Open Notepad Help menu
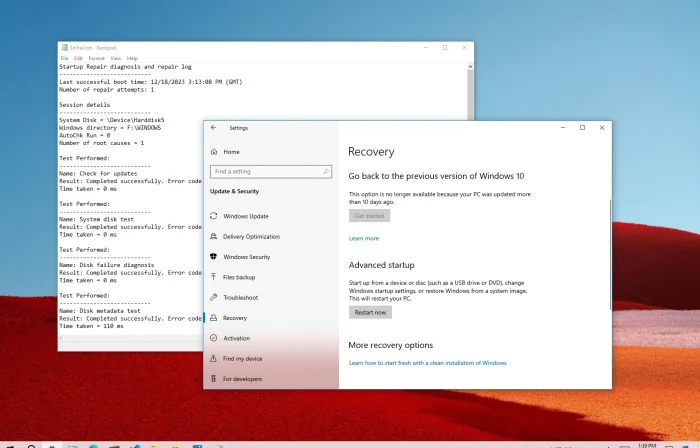This screenshot has height=448, width=700. [x=132, y=58]
